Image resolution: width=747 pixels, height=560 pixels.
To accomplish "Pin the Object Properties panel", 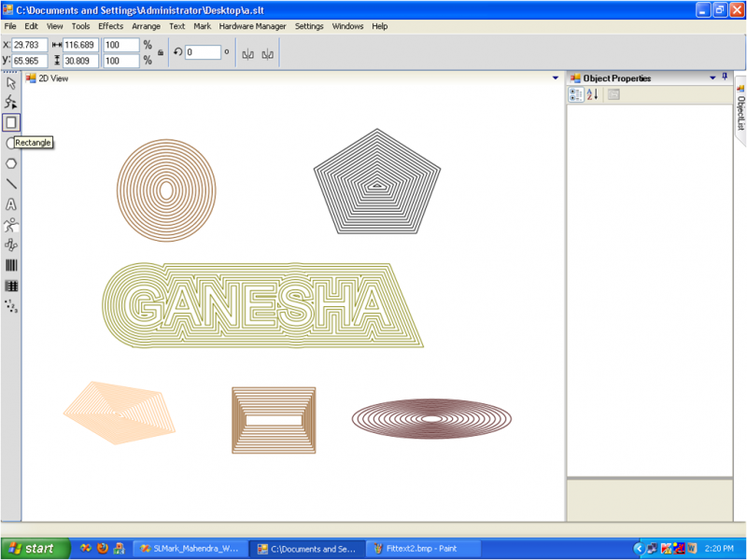I will (x=726, y=77).
